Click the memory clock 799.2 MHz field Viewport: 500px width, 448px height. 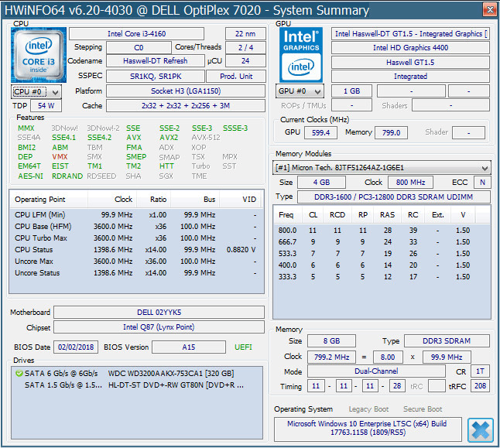coord(331,357)
